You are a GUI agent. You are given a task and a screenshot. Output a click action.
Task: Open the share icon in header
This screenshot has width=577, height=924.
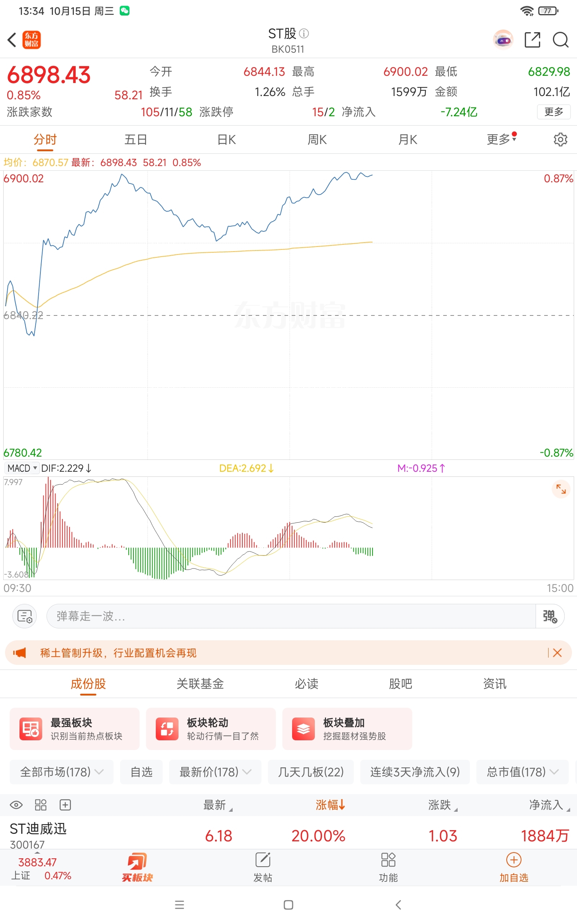532,40
